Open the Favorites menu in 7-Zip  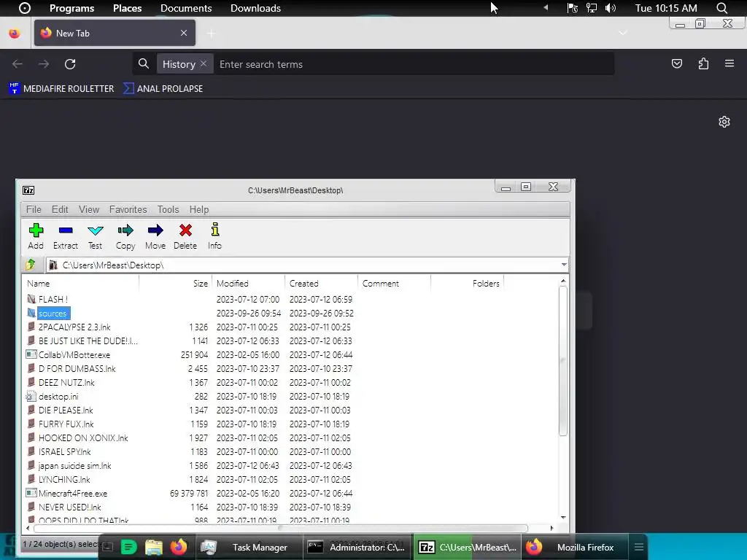pos(128,209)
